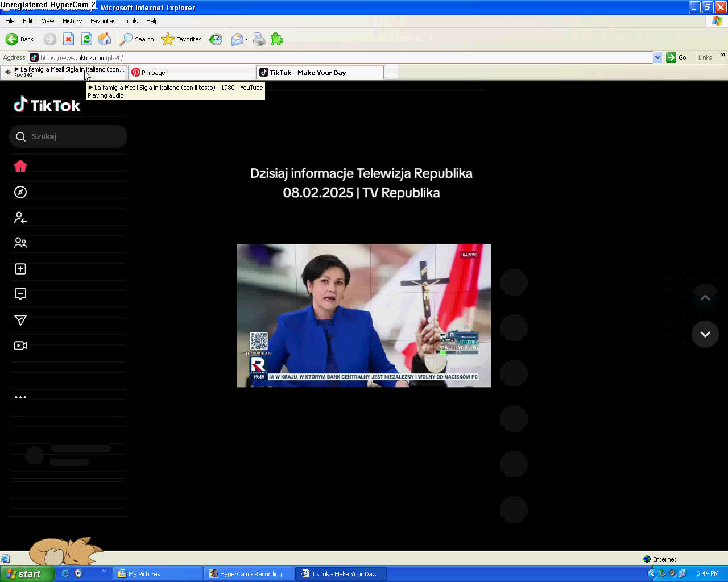Open the Explore compass icon
The height and width of the screenshot is (582, 728).
tap(20, 192)
